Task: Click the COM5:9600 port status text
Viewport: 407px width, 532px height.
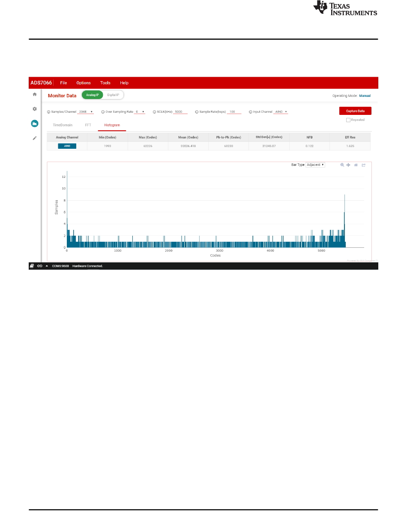Action: (60, 266)
